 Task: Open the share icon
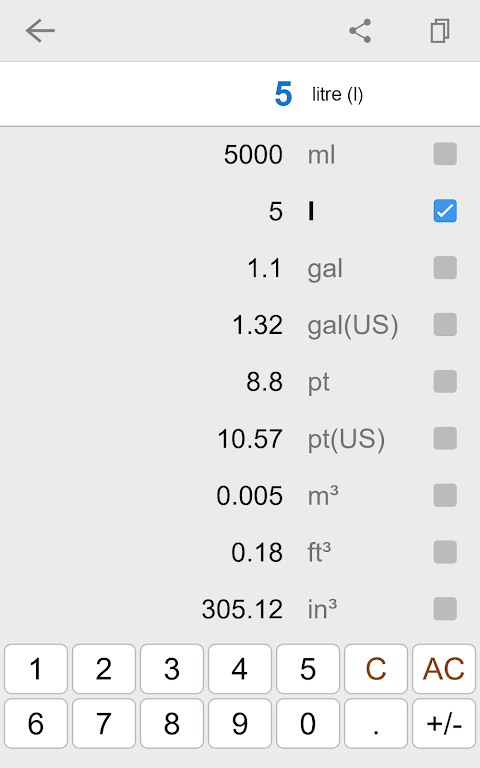click(360, 31)
